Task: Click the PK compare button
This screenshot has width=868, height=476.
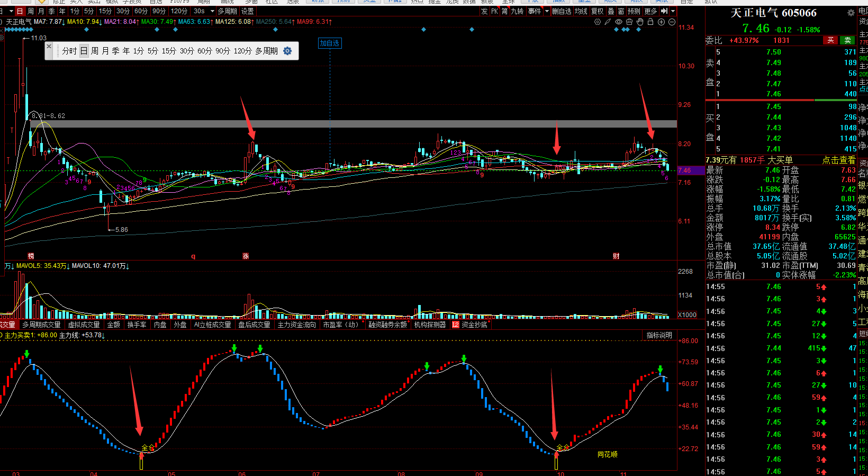Action: [x=494, y=11]
